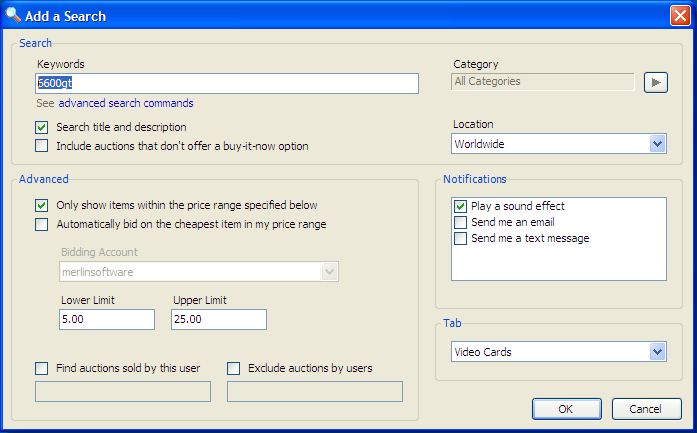Viewport: 697px width, 433px height.
Task: Disable Play a sound effect notification
Action: [x=461, y=206]
